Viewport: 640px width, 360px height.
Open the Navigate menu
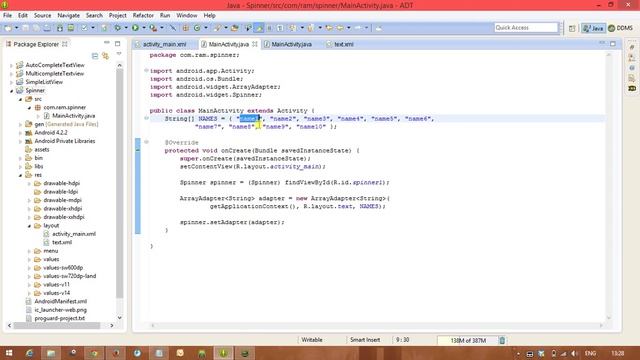[69, 16]
